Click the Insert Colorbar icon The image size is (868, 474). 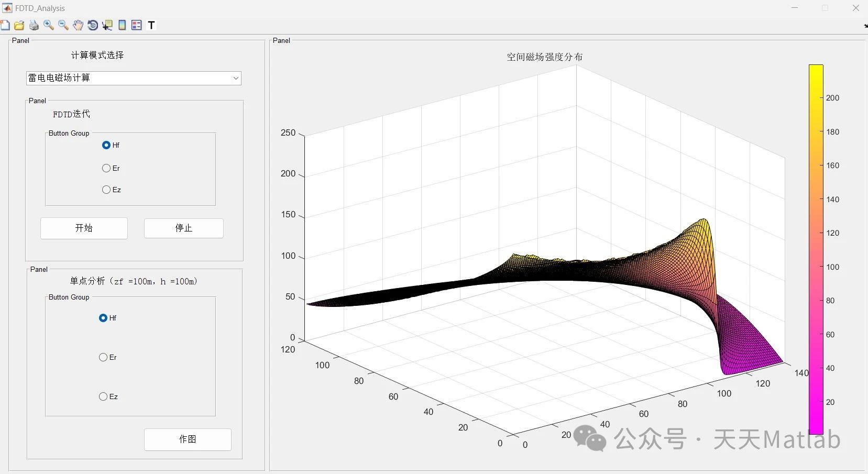coord(122,25)
